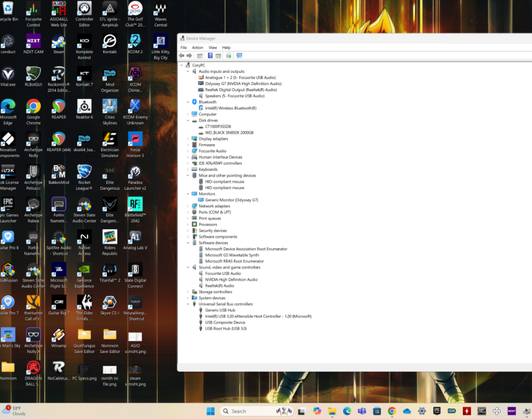
Task: Click the Show properties toolbar icon
Action: 199,55
